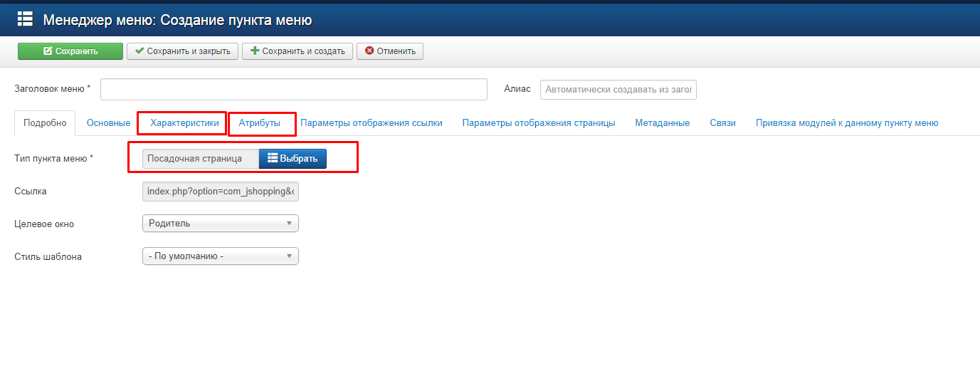Screen dimensions: 980x366
Task: Click the blue Выбрать menu type button
Action: click(293, 158)
